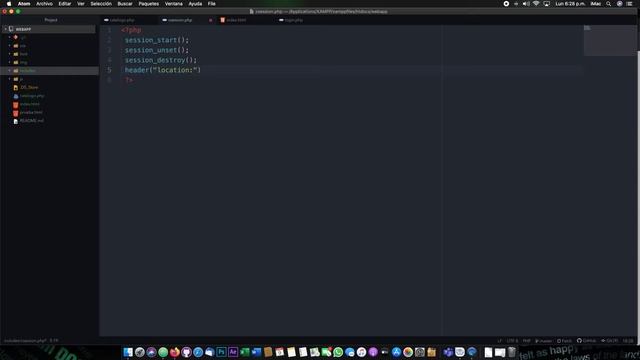Screen dimensions: 640x360
Task: Open the Ayuda menu
Action: pyautogui.click(x=195, y=4)
